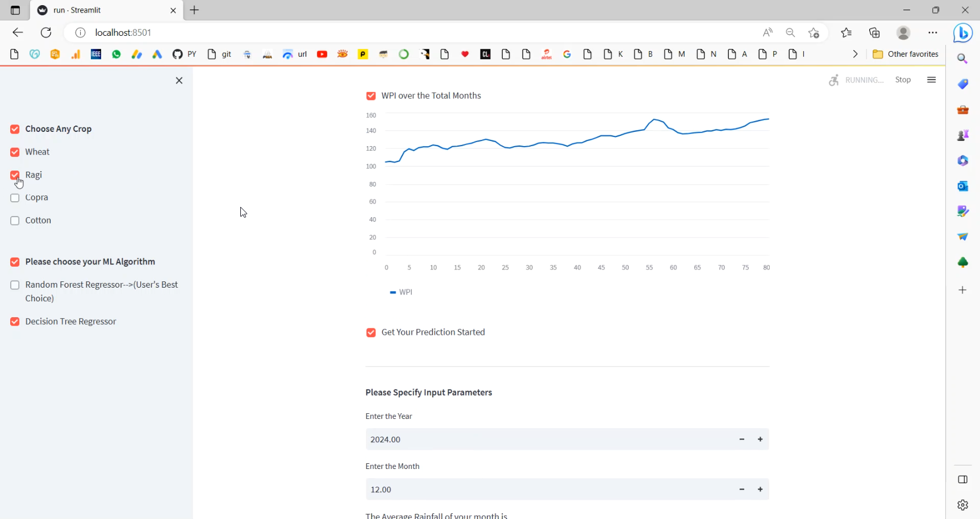Open the Streamlit hamburger menu
Screen dimensions: 980x519
931,80
